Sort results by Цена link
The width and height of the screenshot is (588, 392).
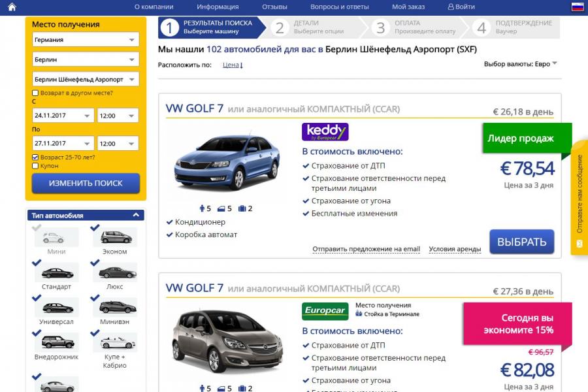click(233, 65)
